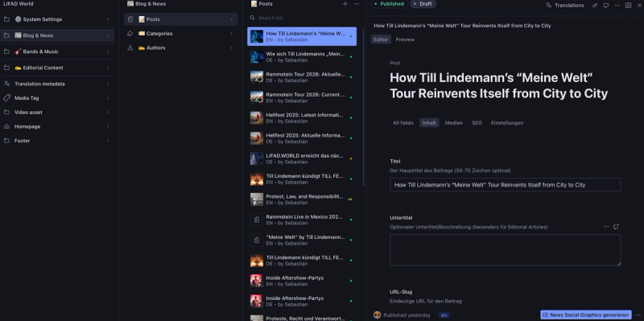The height and width of the screenshot is (321, 644).
Task: Click Translation metadata icon in sidebar
Action: coord(6,84)
